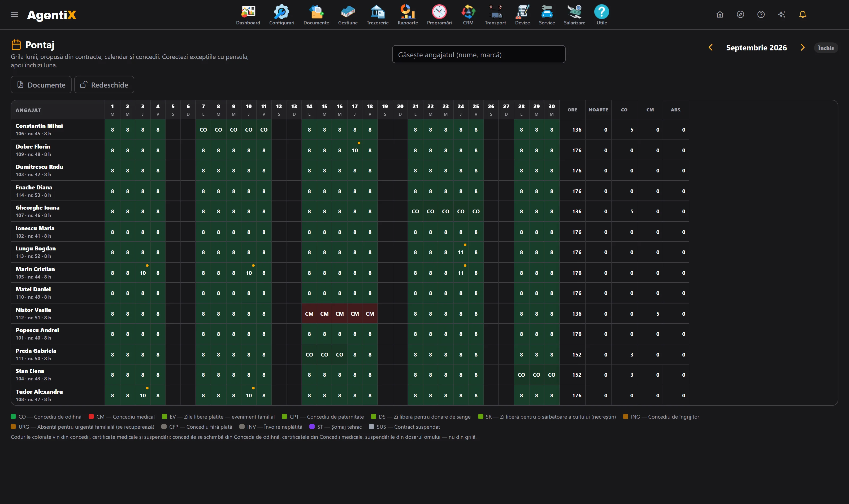Go to next month after Septembrie 2026
The width and height of the screenshot is (849, 504).
[803, 47]
